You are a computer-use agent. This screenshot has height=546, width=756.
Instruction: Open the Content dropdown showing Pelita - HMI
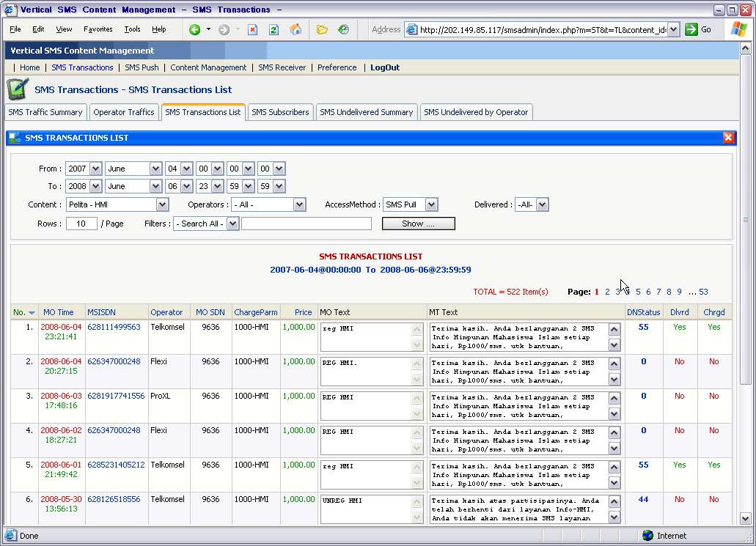(162, 205)
